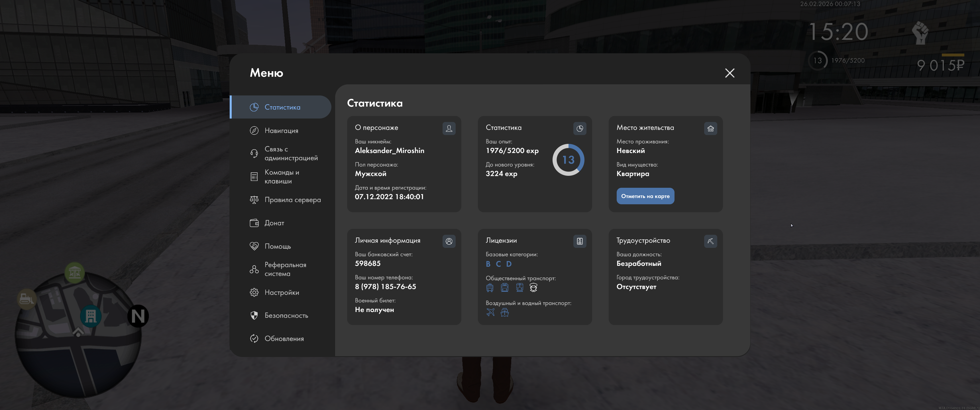Click the first bus icon under Общественный транспорт

490,288
